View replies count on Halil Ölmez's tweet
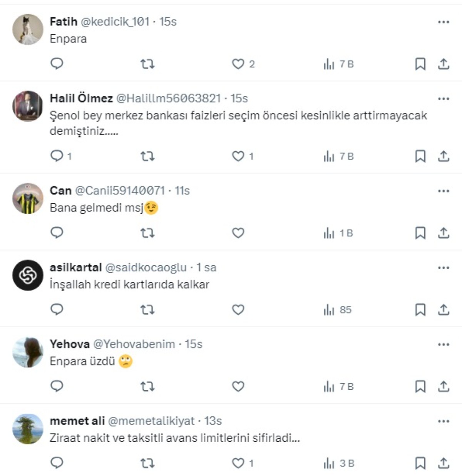 coord(60,156)
